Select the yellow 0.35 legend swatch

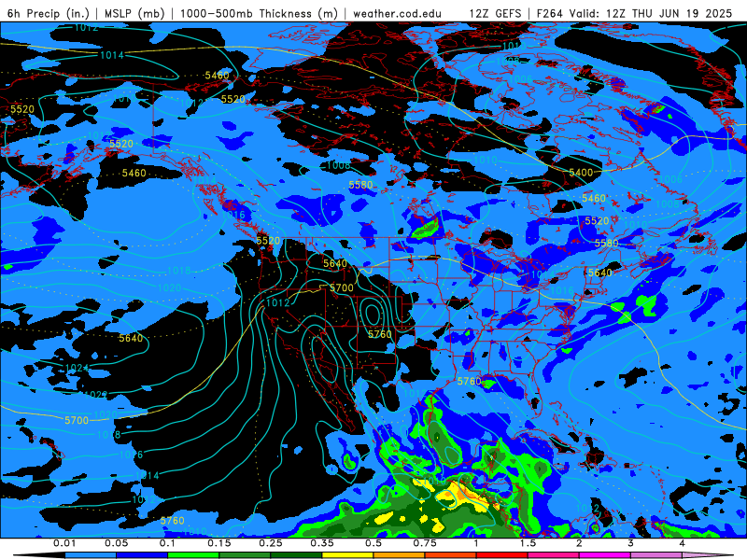pos(347,555)
